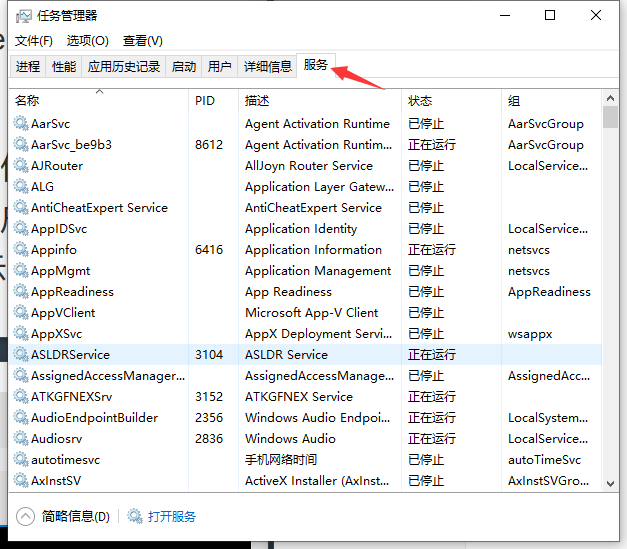Image resolution: width=627 pixels, height=549 pixels.
Task: Click the 'wsappx' group cell
Action: point(530,333)
